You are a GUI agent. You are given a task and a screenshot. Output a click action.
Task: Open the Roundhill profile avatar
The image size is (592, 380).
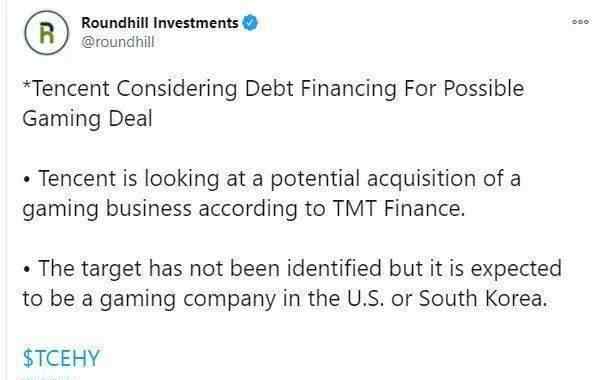(x=47, y=33)
